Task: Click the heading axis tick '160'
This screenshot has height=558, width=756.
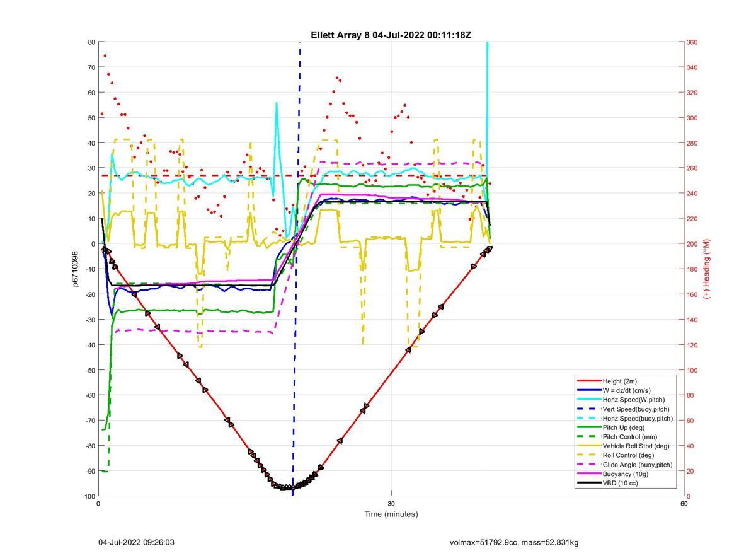Action: coord(692,294)
